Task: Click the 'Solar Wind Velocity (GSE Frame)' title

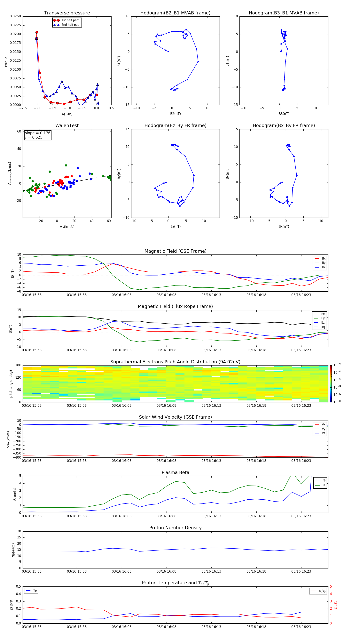Action: click(175, 417)
